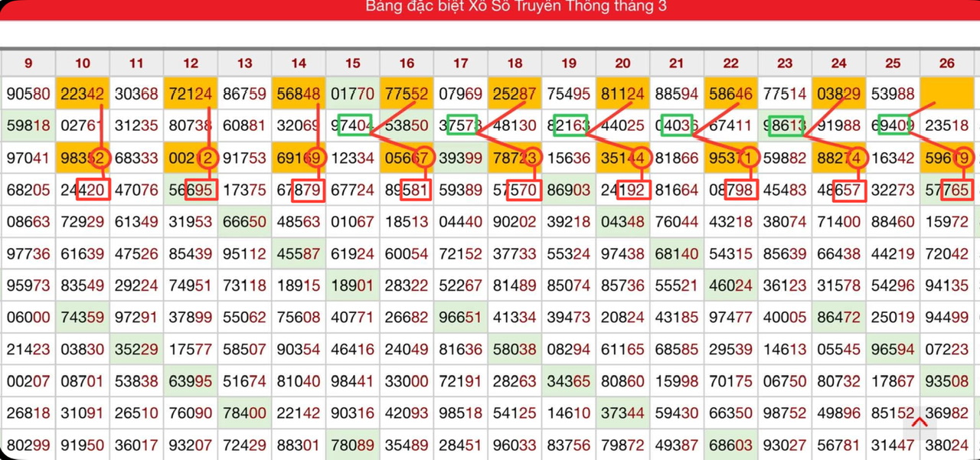Viewport: 980px width, 460px height.
Task: Click the red-boxed result 24420
Action: click(x=83, y=190)
